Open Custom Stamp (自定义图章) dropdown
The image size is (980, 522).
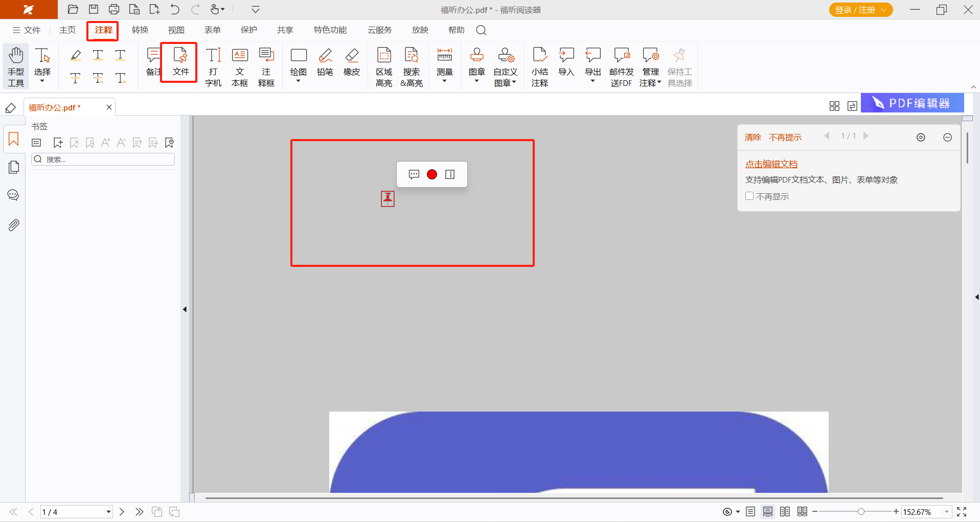[x=514, y=82]
